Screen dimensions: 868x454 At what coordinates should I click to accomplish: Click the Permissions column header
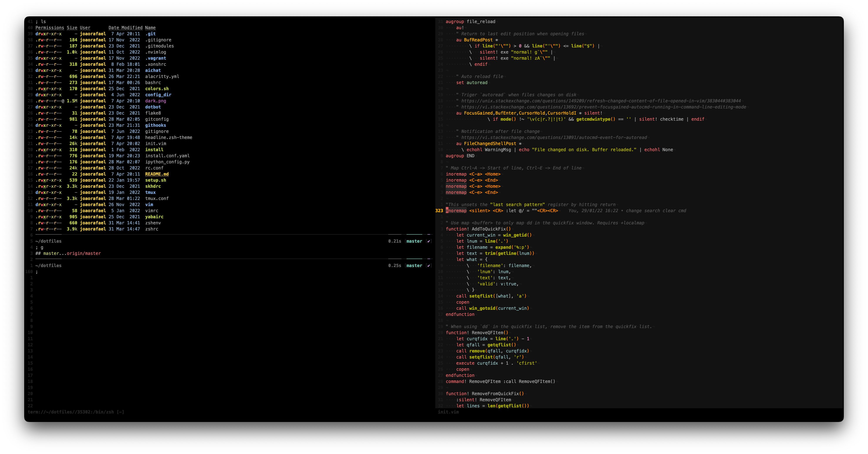pyautogui.click(x=49, y=28)
